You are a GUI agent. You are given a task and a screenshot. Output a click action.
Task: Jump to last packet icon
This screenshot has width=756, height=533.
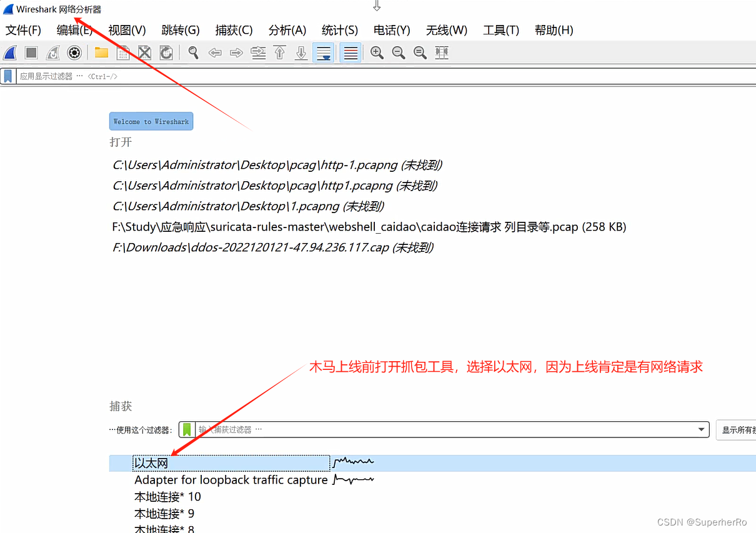click(x=301, y=53)
